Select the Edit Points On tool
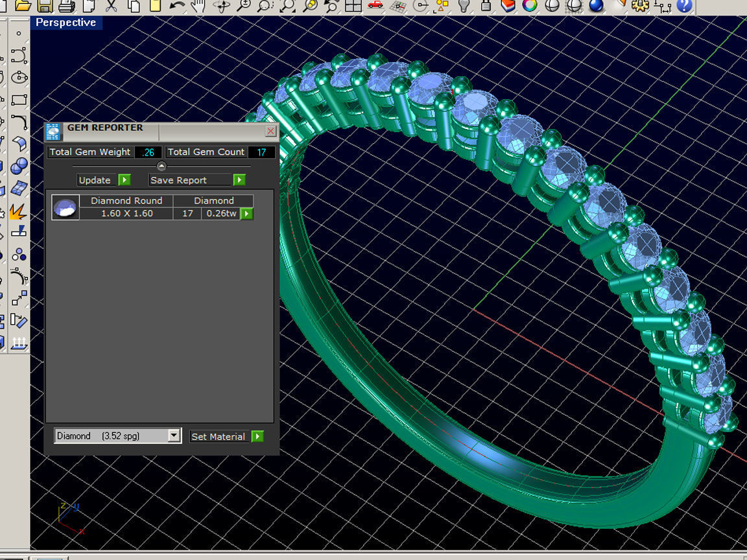The width and height of the screenshot is (747, 560). [x=19, y=276]
